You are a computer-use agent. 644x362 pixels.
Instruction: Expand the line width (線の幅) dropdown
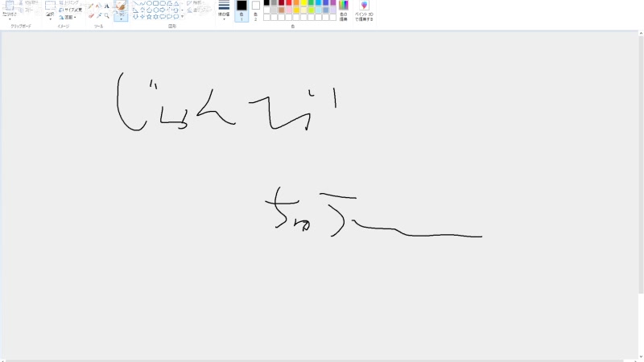[224, 10]
